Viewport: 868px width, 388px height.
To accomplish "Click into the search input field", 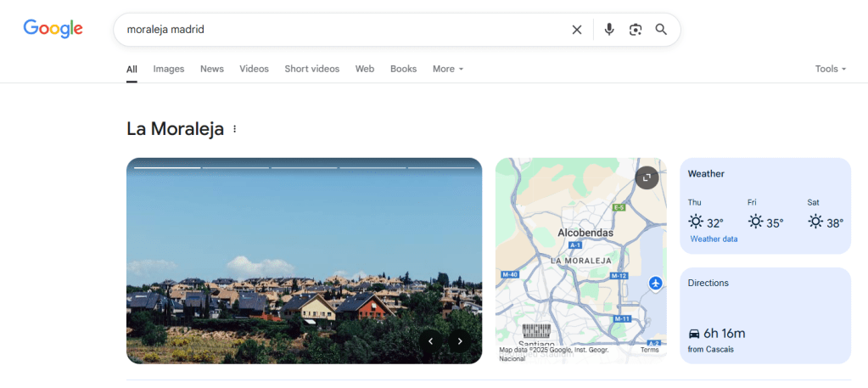I will click(x=339, y=30).
